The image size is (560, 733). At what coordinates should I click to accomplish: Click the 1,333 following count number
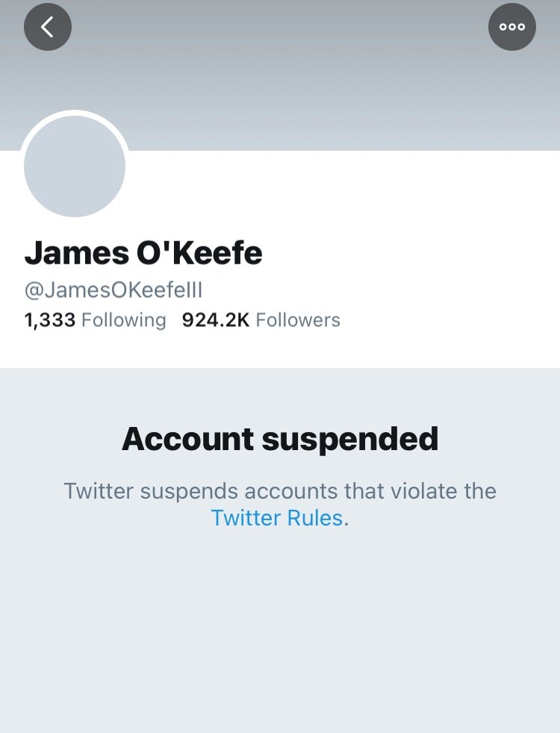click(x=50, y=320)
